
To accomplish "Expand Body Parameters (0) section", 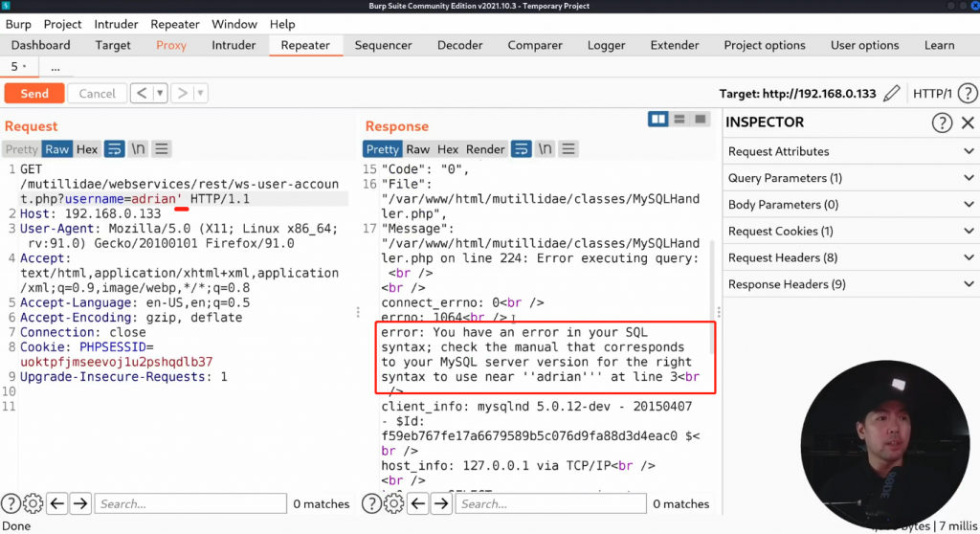I will pyautogui.click(x=851, y=205).
